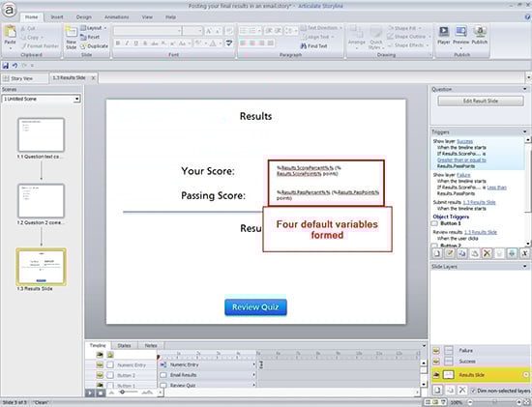This screenshot has width=532, height=407.
Task: Click the Duplicate slide icon
Action: tap(83, 46)
